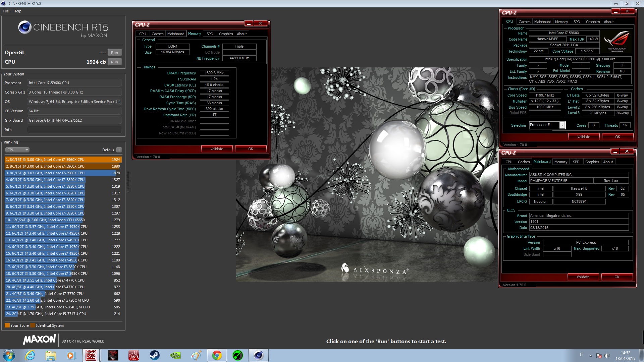The height and width of the screenshot is (362, 644).
Task: Open SPD tab in the Memory CPU-Z window
Action: pos(210,34)
